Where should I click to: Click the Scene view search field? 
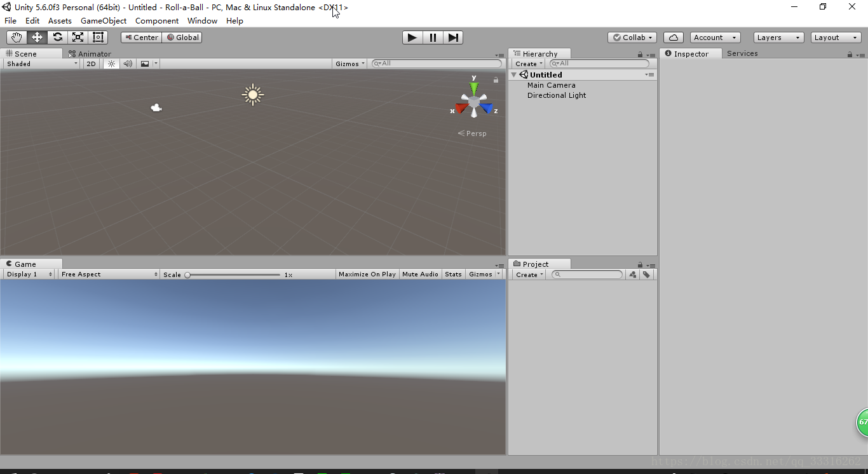(437, 64)
